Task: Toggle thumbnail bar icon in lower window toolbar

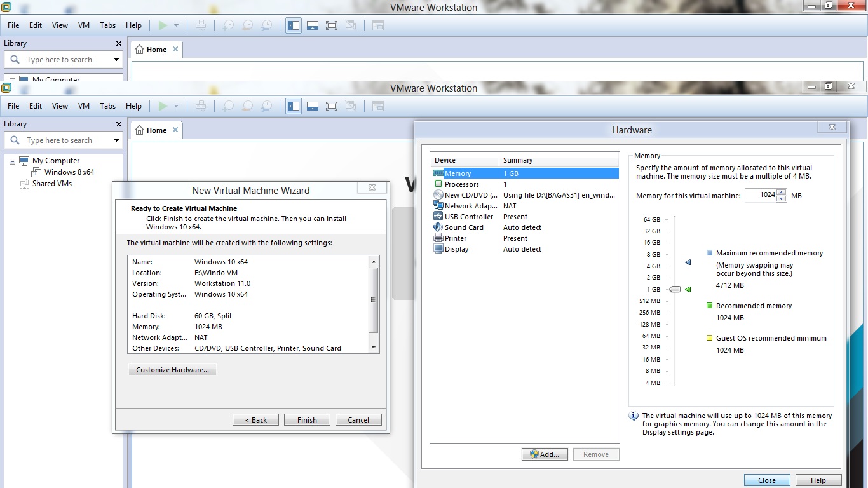Action: [x=313, y=106]
